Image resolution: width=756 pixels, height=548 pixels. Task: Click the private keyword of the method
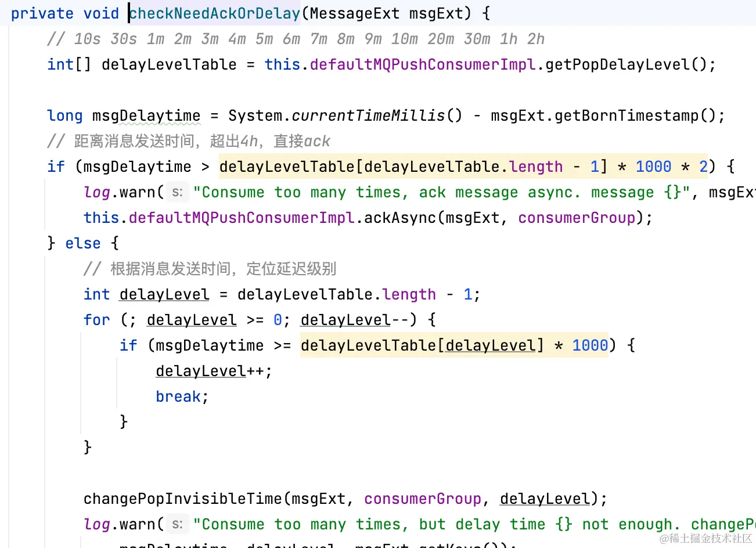pos(42,13)
